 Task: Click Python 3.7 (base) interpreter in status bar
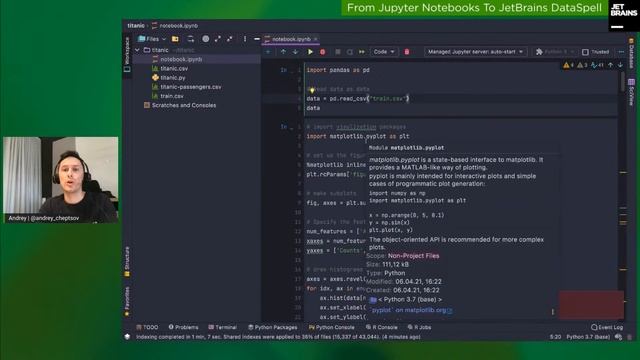click(x=588, y=337)
